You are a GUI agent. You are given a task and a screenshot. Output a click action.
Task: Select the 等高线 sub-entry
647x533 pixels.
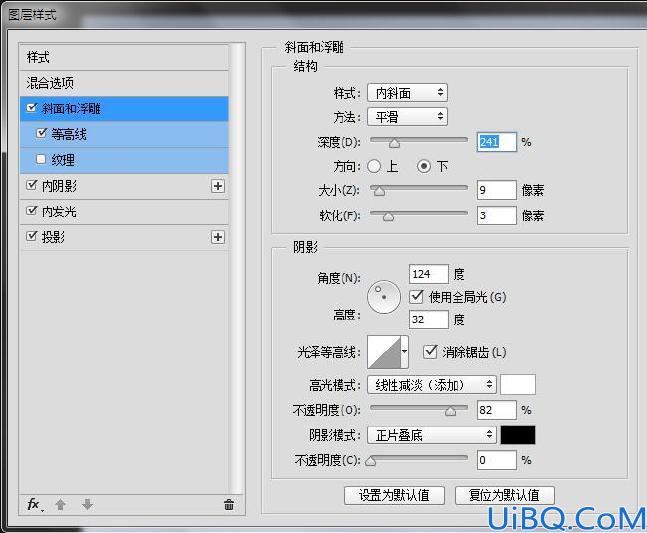tap(124, 134)
